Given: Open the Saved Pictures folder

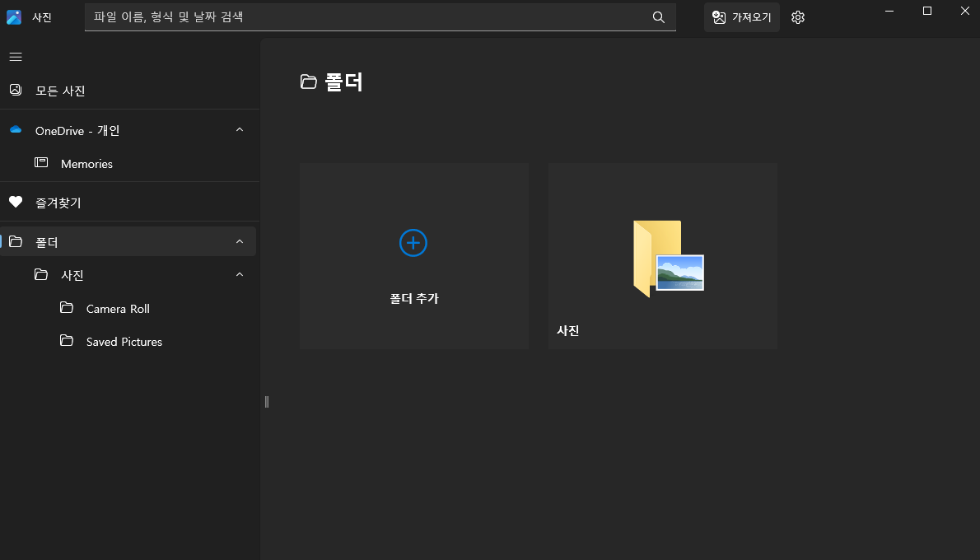Looking at the screenshot, I should pos(129,342).
